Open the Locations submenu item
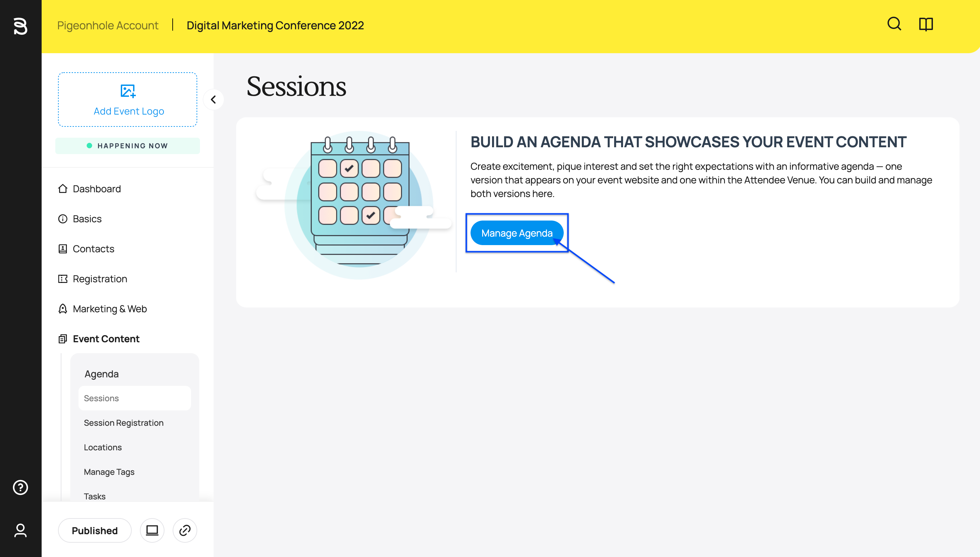 [x=103, y=447]
